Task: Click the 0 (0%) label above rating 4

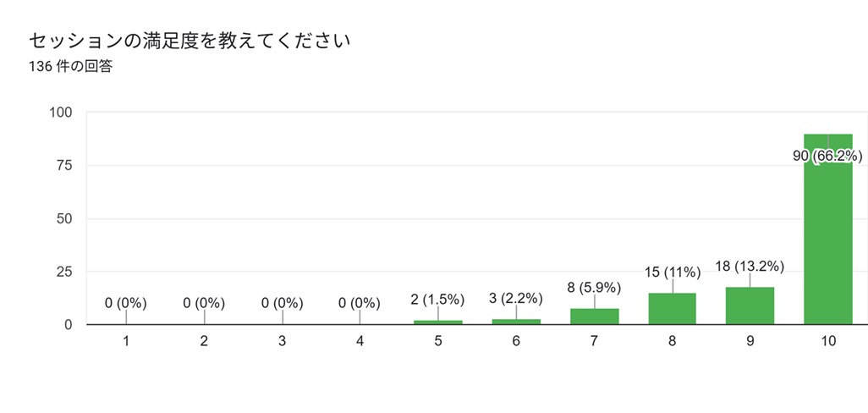Action: (x=360, y=303)
